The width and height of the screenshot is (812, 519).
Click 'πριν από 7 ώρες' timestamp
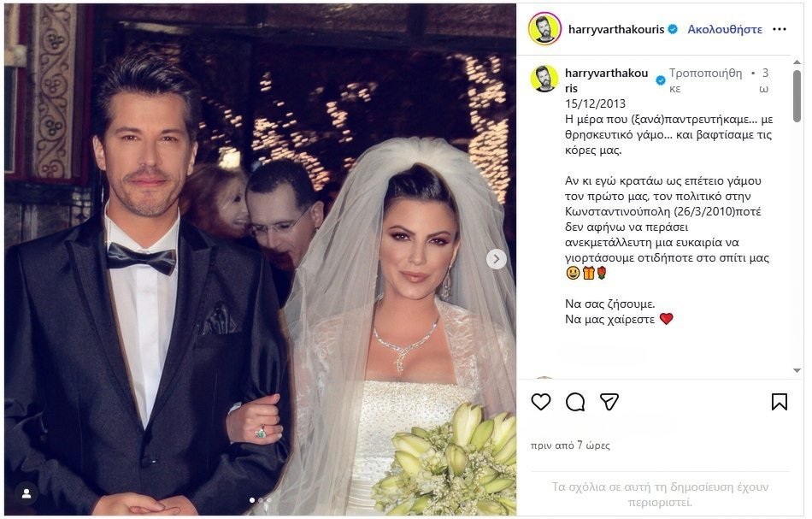570,445
